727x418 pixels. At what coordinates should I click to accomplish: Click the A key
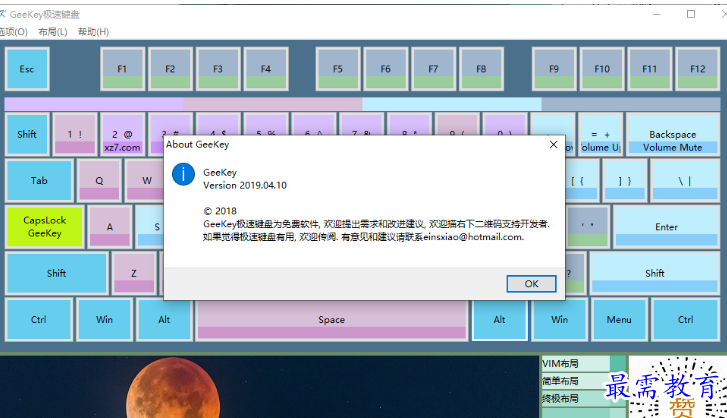(x=110, y=227)
